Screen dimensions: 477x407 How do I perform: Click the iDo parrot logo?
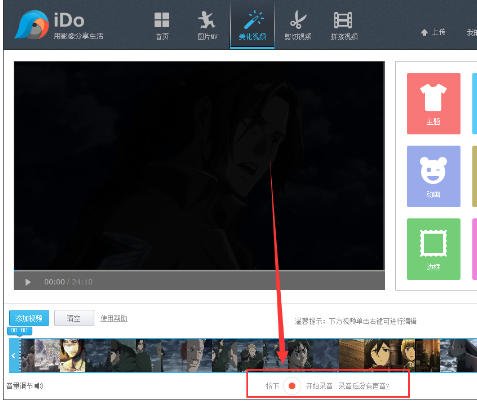click(32, 24)
